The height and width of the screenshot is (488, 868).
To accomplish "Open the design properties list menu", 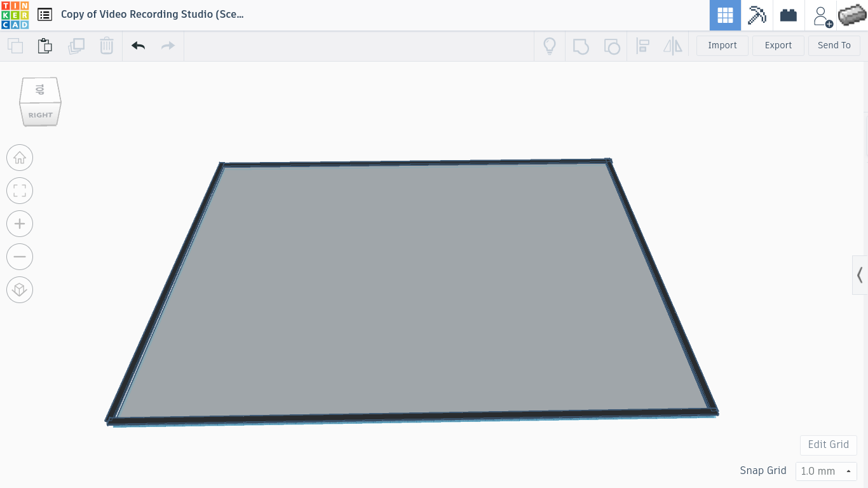I will coord(44,14).
